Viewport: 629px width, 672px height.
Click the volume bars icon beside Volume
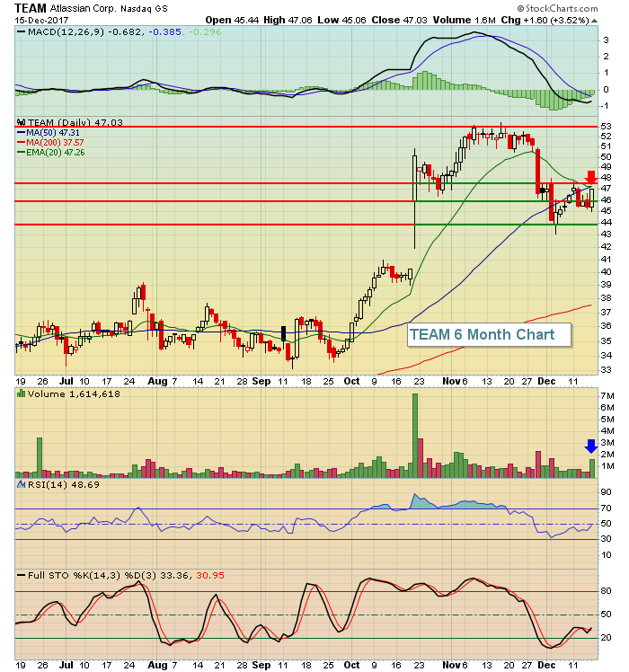pos(21,393)
